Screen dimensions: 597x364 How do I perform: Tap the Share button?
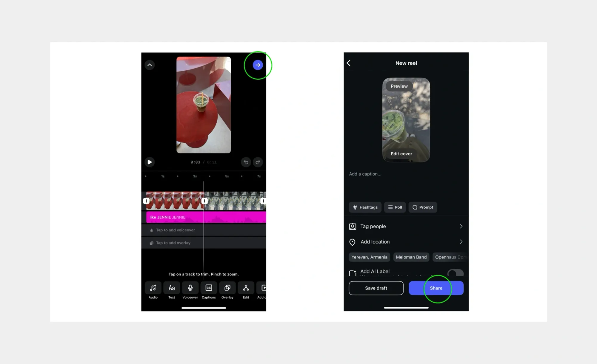(x=436, y=288)
